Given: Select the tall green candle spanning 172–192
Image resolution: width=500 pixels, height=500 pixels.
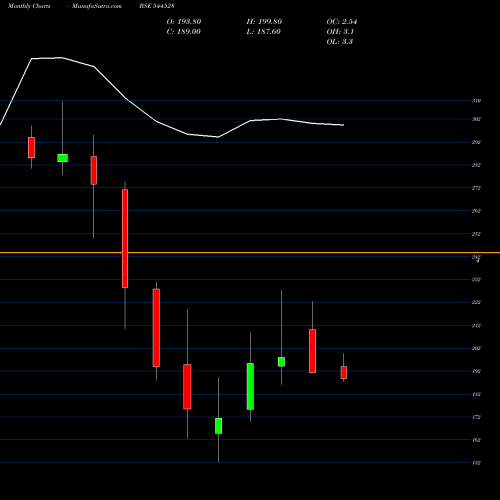Looking at the screenshot, I should coord(250,386).
